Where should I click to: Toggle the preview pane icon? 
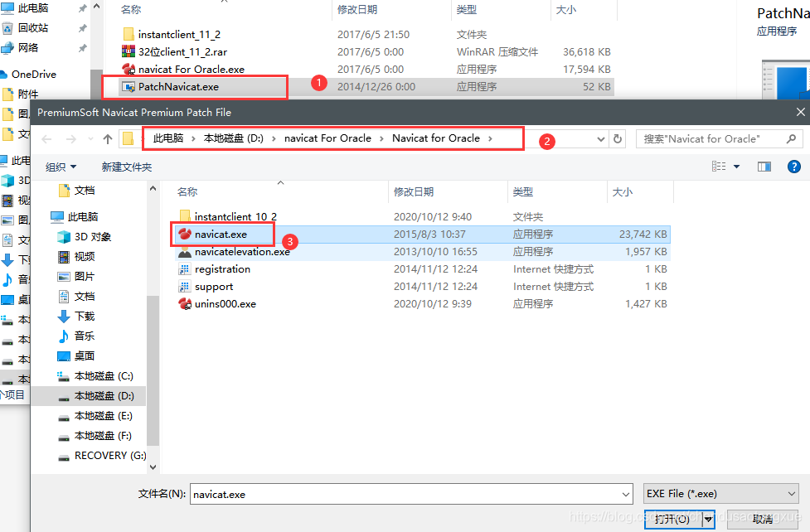tap(764, 167)
